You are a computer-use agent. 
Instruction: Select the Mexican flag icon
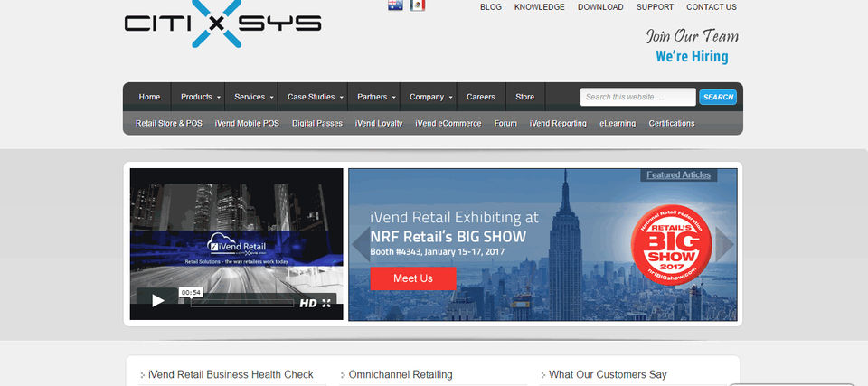click(418, 5)
